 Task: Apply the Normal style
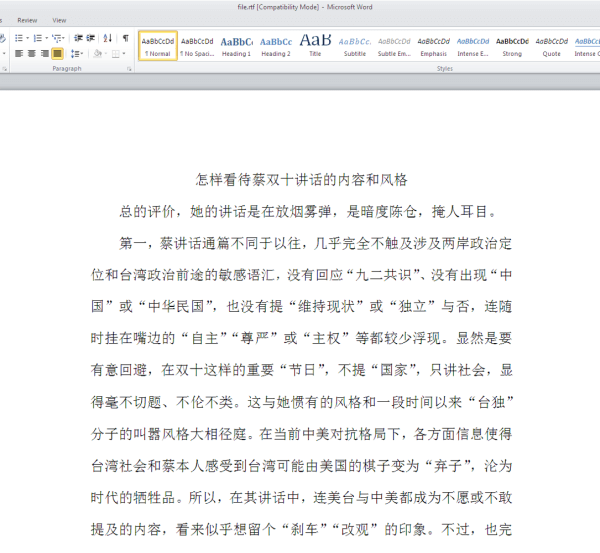(158, 46)
